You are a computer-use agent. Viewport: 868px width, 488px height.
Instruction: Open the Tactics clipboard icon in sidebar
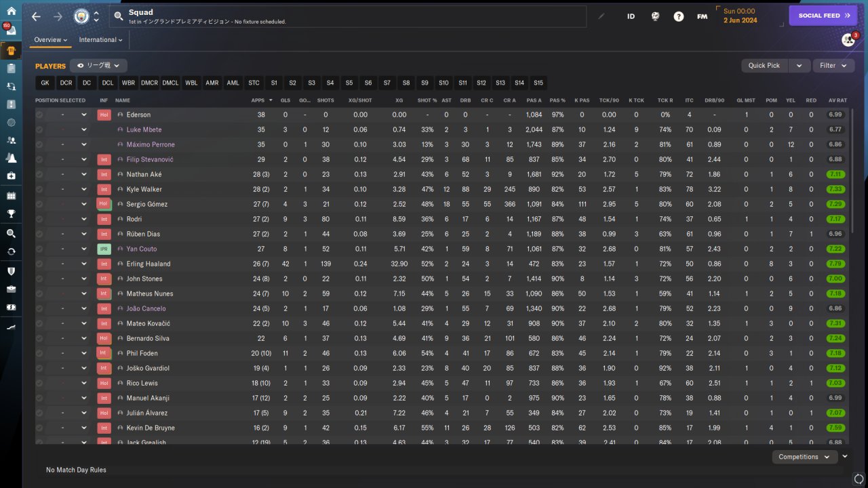pos(11,68)
